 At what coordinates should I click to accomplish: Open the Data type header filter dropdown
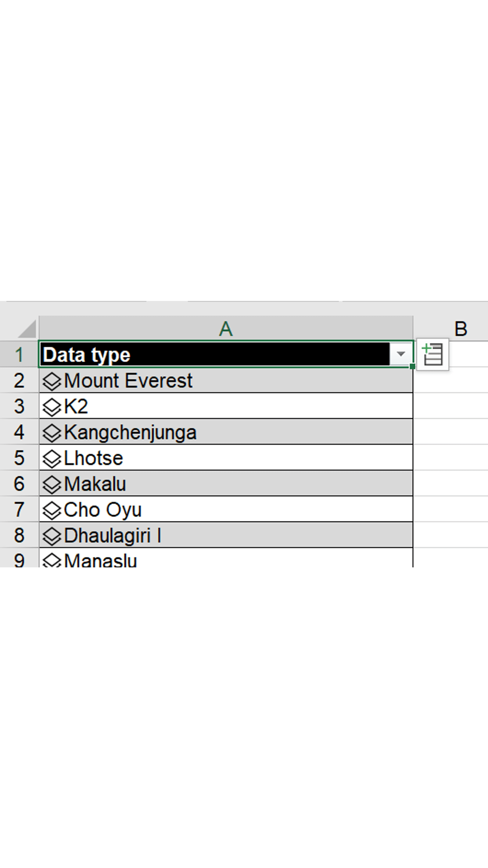coord(400,354)
